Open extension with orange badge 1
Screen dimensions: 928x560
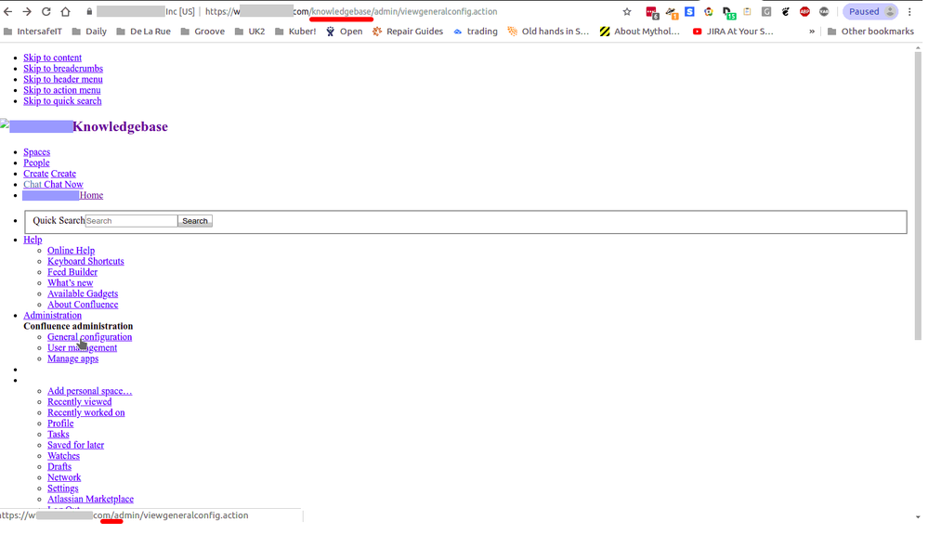click(x=672, y=12)
